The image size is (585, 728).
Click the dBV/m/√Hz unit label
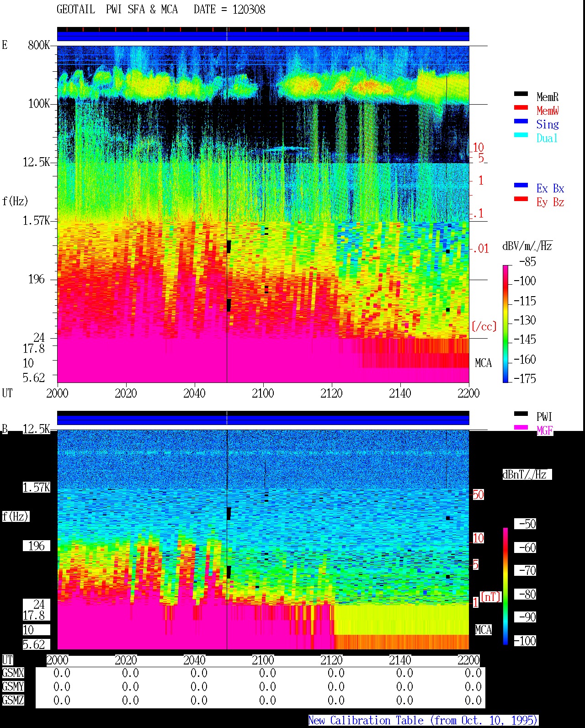527,246
